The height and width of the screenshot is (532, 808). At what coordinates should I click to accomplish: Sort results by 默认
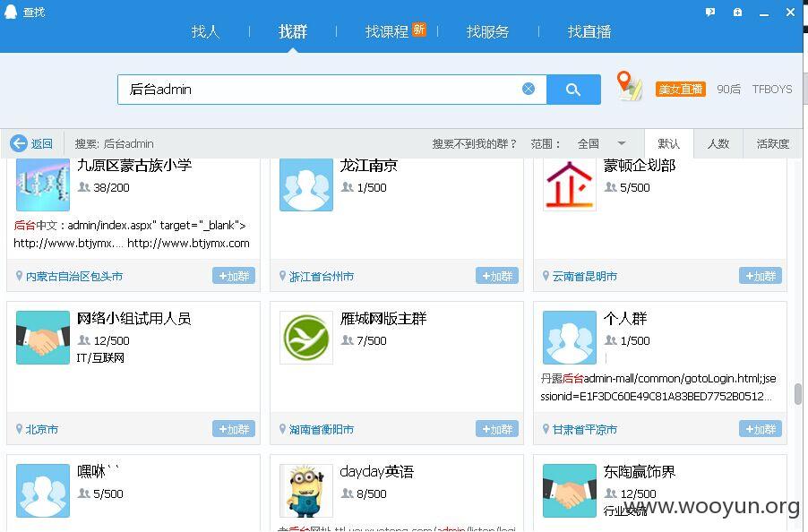[x=669, y=143]
